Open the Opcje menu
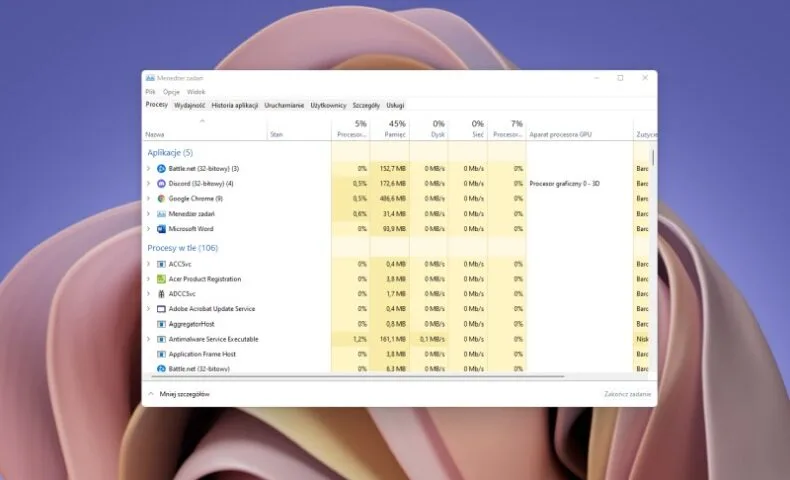The image size is (790, 480). tap(171, 92)
